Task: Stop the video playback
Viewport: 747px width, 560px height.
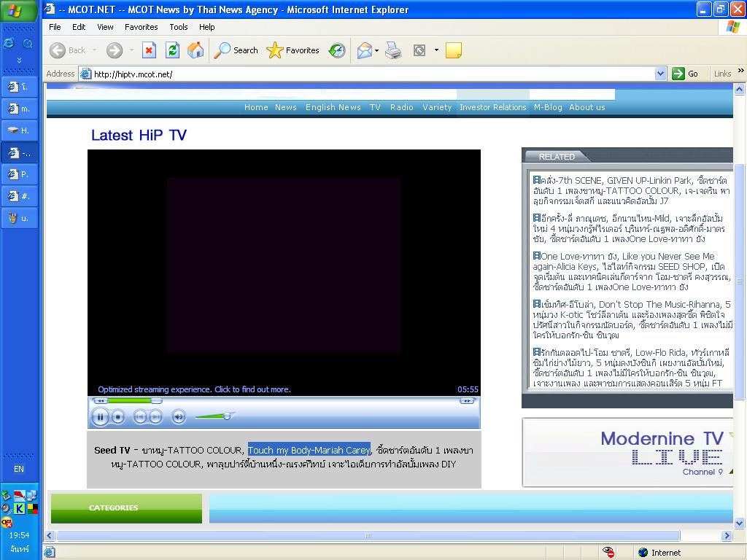Action: (117, 417)
